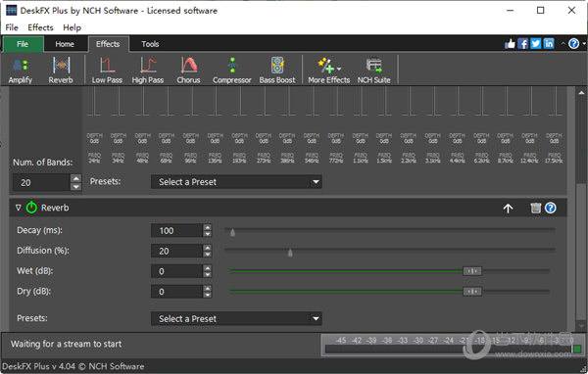Click the Wet (dB) slider handle
Viewport: 588px width, 374px height.
tap(472, 271)
